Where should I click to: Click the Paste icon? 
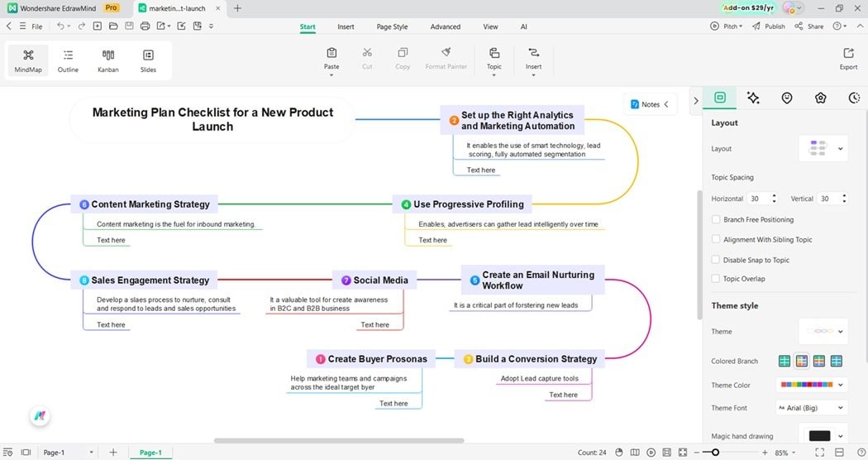pos(331,53)
